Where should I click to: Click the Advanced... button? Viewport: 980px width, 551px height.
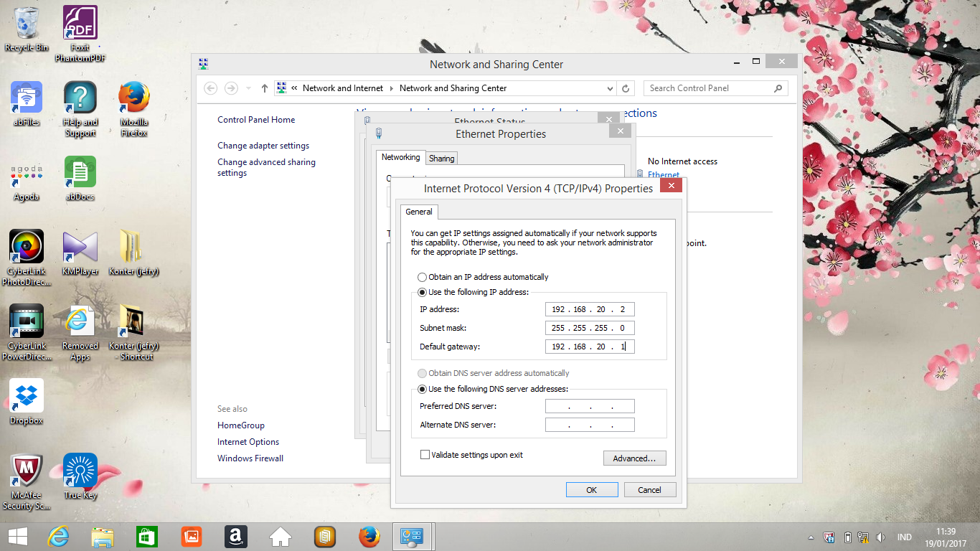coord(634,458)
